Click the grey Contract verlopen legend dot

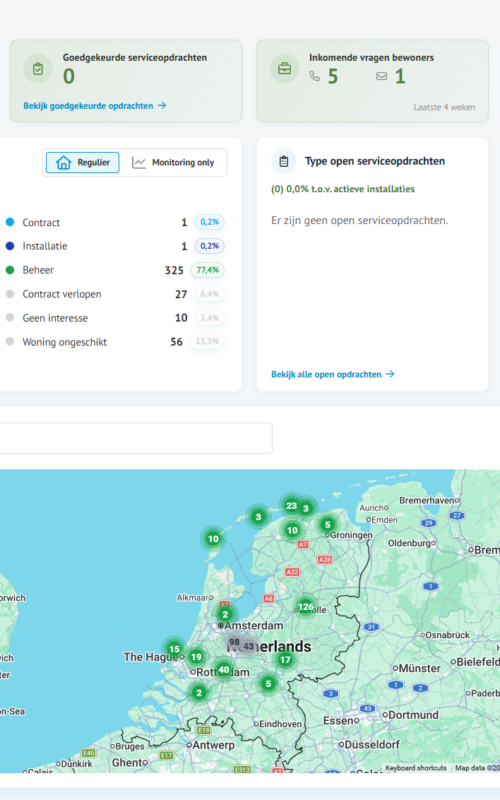pos(10,294)
